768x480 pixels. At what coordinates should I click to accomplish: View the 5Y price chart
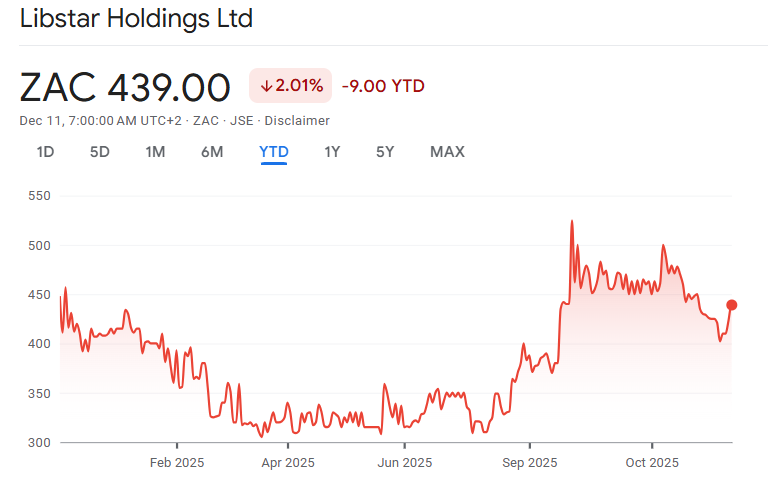click(x=385, y=152)
